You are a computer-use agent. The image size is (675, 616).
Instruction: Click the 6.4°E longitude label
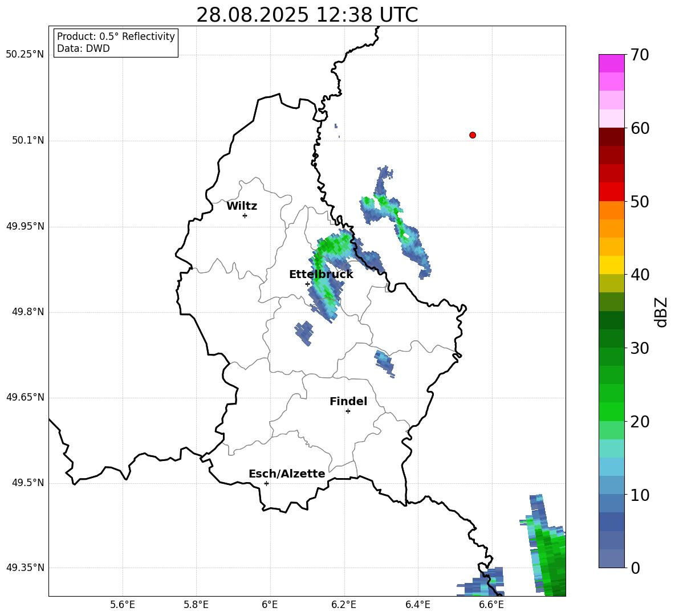click(x=417, y=605)
